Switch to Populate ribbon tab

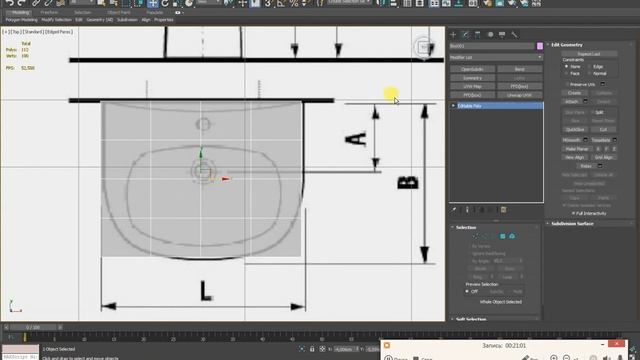click(155, 13)
